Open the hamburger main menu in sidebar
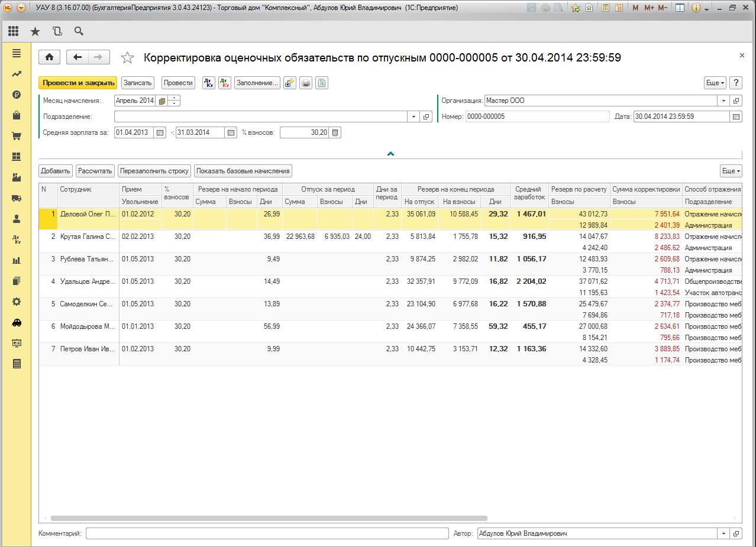756x547 pixels. click(x=17, y=53)
